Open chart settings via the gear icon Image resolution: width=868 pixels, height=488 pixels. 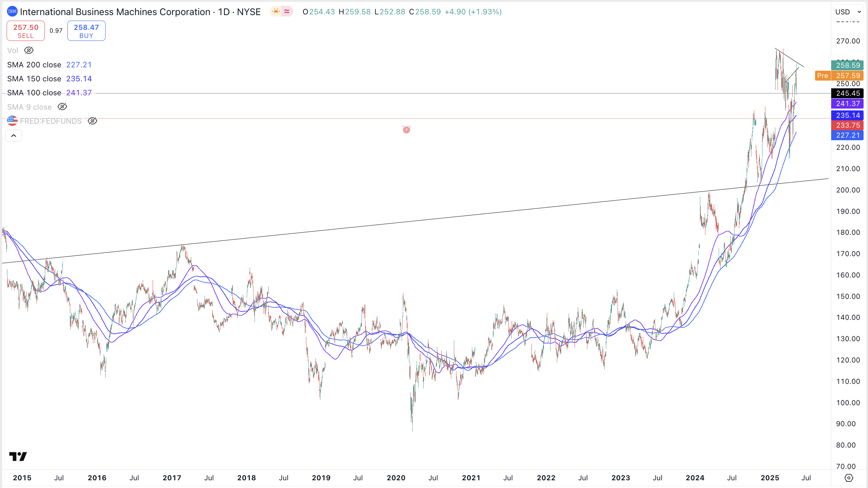point(849,478)
